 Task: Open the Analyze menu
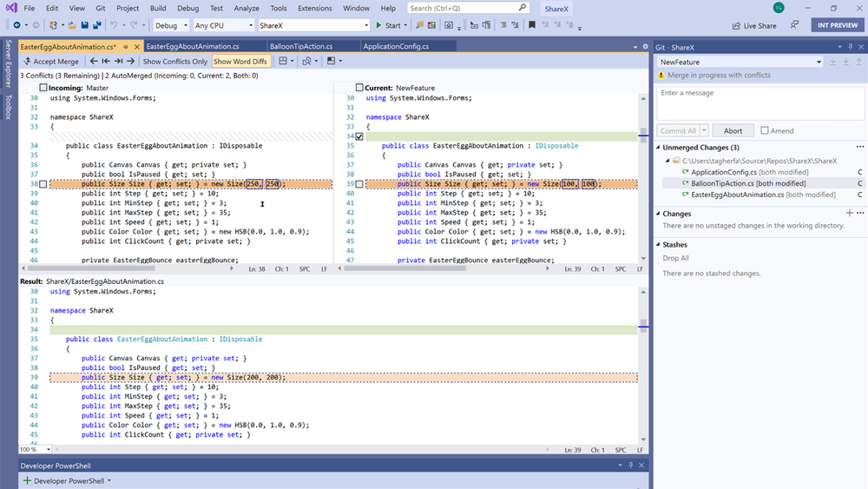pyautogui.click(x=247, y=8)
